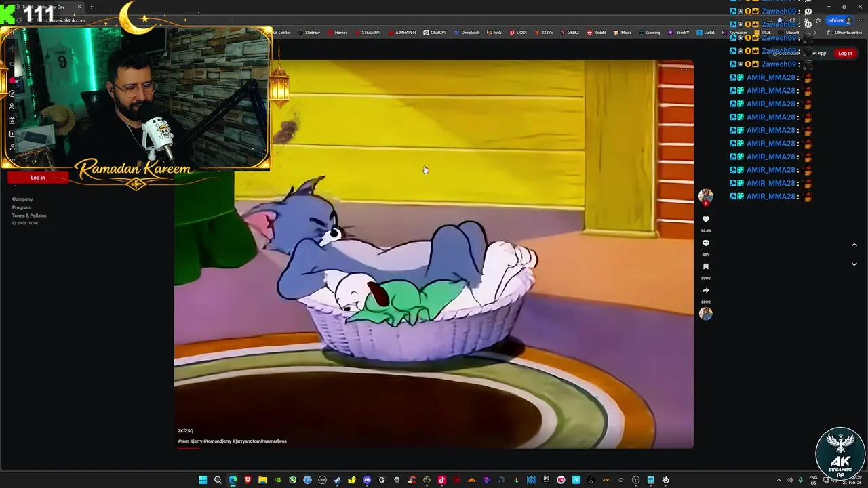This screenshot has width=868, height=488.
Task: Open the ENG US language indicator
Action: [x=813, y=480]
